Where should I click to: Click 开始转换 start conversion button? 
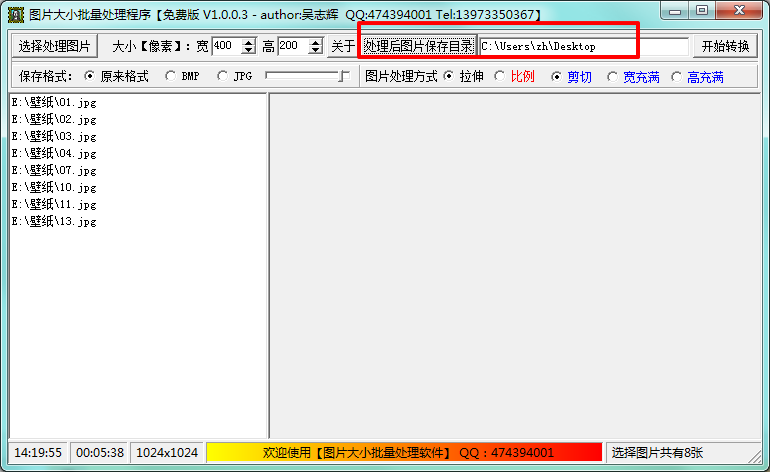coord(725,46)
